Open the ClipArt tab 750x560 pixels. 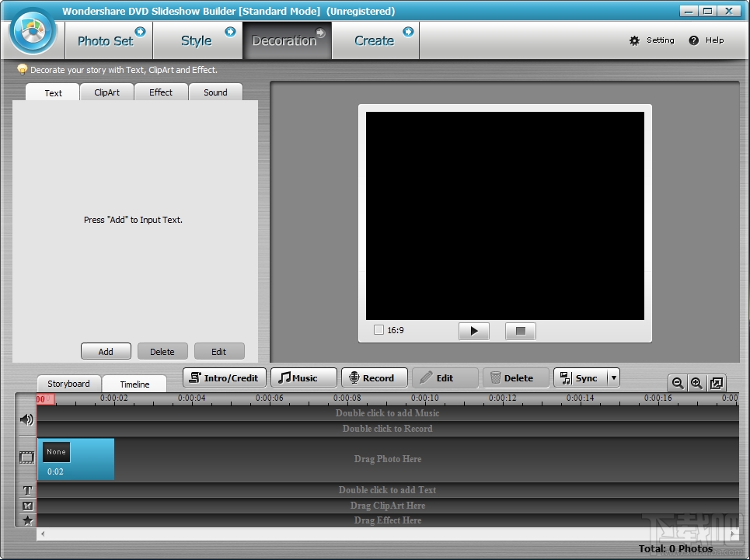pyautogui.click(x=106, y=92)
